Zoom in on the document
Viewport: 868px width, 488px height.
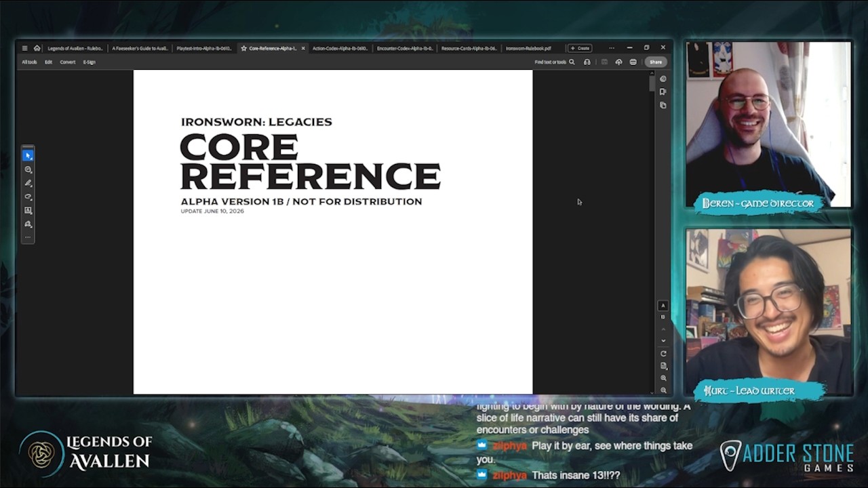tap(663, 378)
